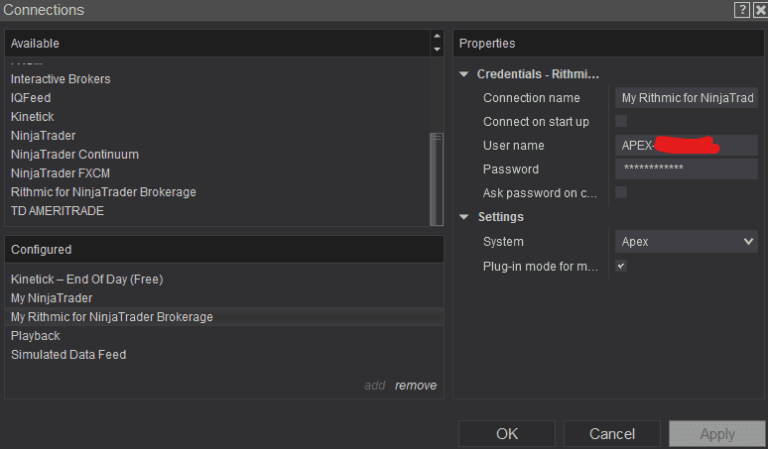Enable Connect on start up checkbox
The height and width of the screenshot is (449, 768).
(621, 121)
